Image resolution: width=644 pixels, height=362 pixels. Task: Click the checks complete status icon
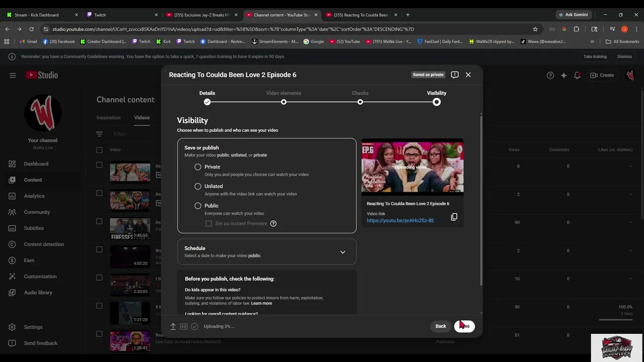coord(194,326)
